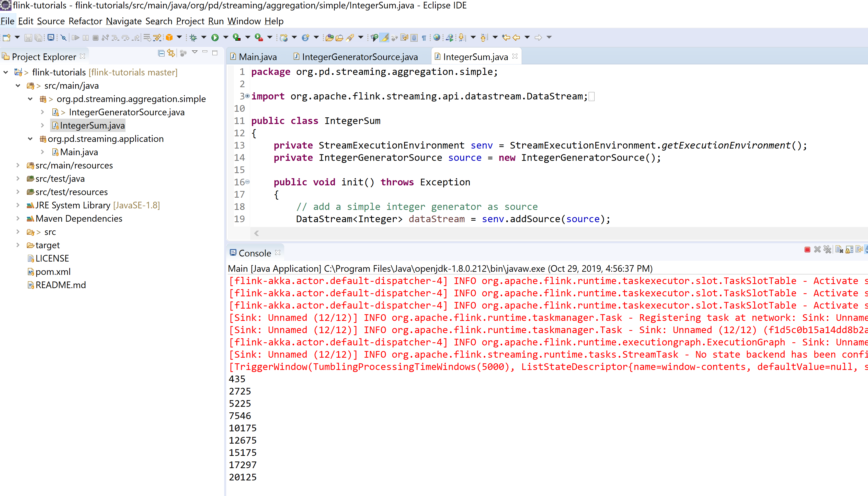Switch to IntegerGeneratorSource.java editor tab
This screenshot has width=868, height=496.
359,57
